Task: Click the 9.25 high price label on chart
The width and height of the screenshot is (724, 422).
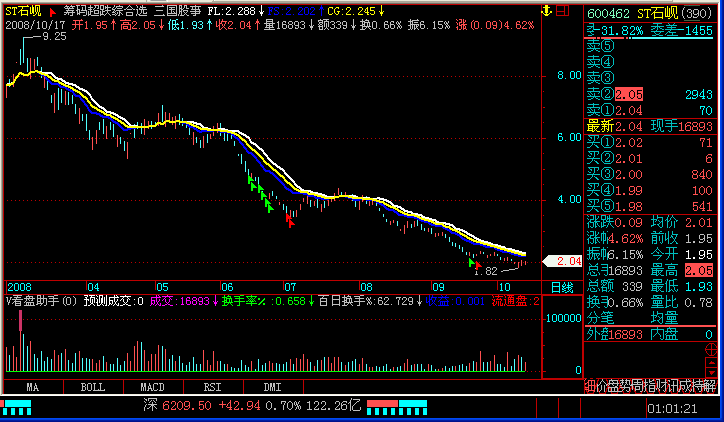Action: click(x=54, y=36)
